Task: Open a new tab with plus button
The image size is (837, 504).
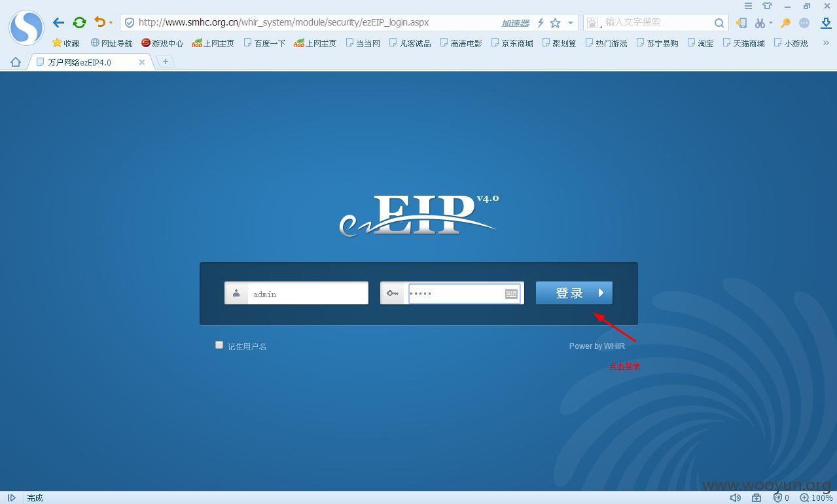Action: pyautogui.click(x=166, y=62)
